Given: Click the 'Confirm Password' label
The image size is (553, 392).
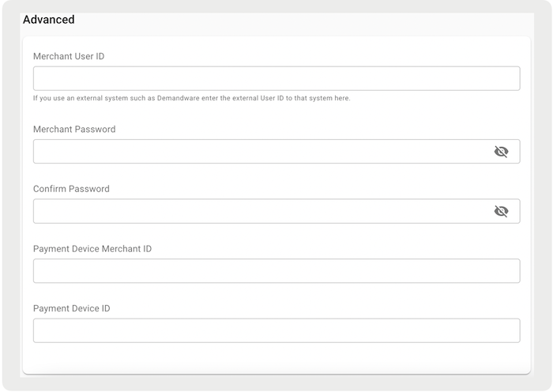Looking at the screenshot, I should [71, 189].
